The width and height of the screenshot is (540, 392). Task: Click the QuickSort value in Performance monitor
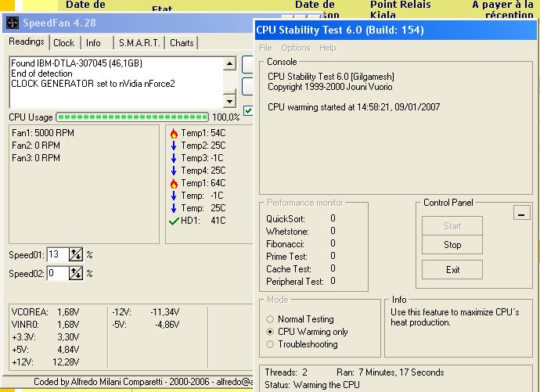[333, 218]
